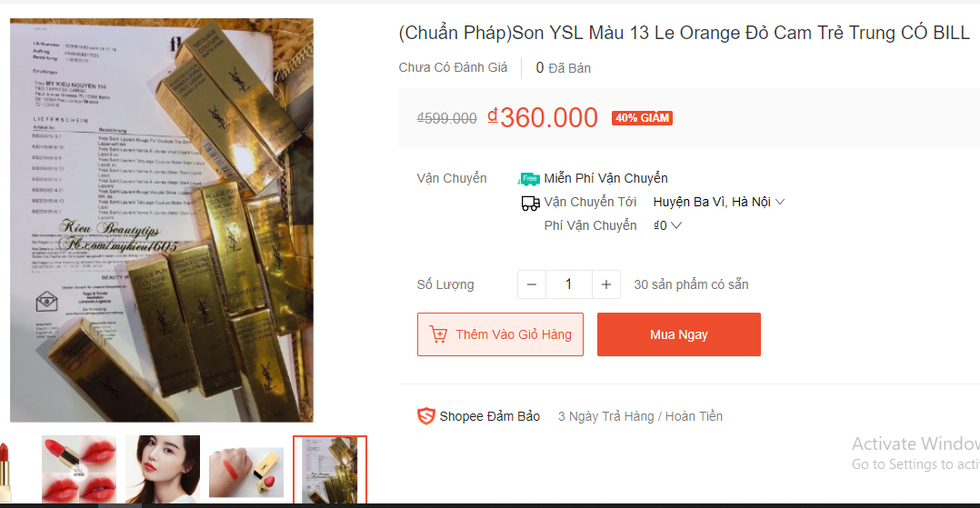Click the Mua Ngay button
980x508 pixels.
[679, 334]
